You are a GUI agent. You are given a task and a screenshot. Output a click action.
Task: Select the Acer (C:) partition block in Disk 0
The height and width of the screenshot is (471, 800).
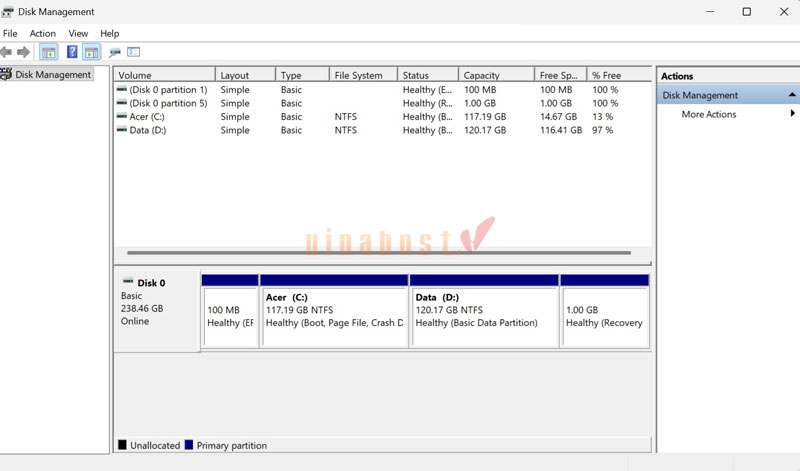[x=334, y=311]
